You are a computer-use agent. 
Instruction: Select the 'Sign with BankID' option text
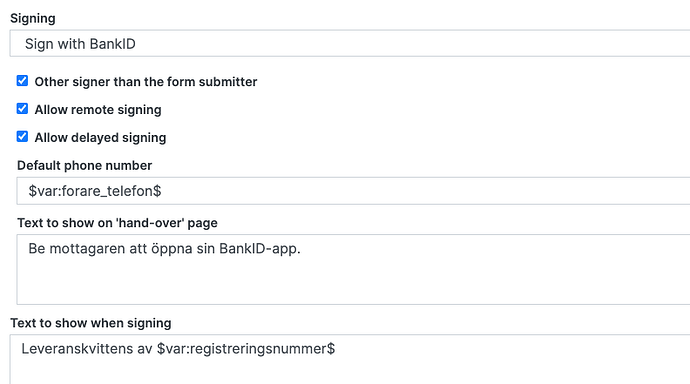tap(80, 44)
